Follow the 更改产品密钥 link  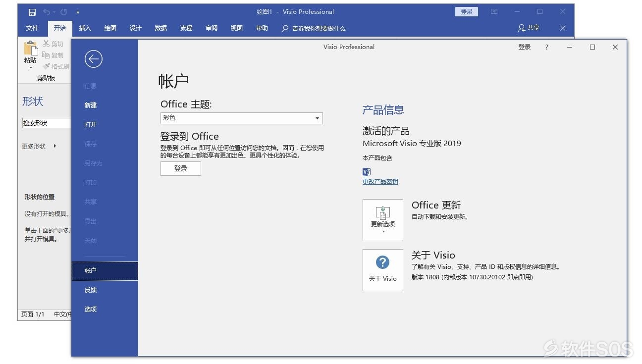pos(380,182)
